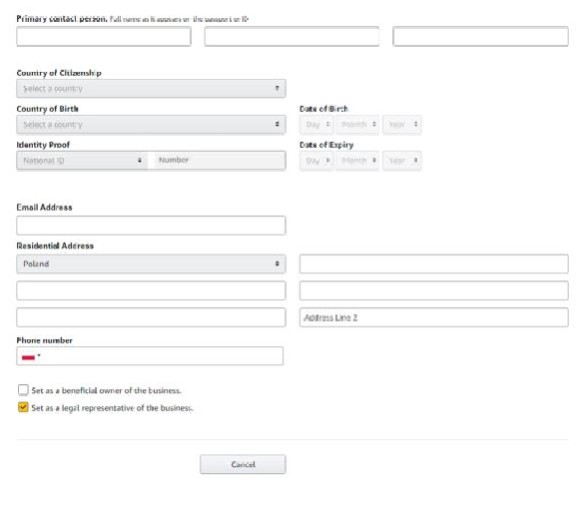The width and height of the screenshot is (576, 514).
Task: Change Residential Address country from Poland
Action: point(151,264)
